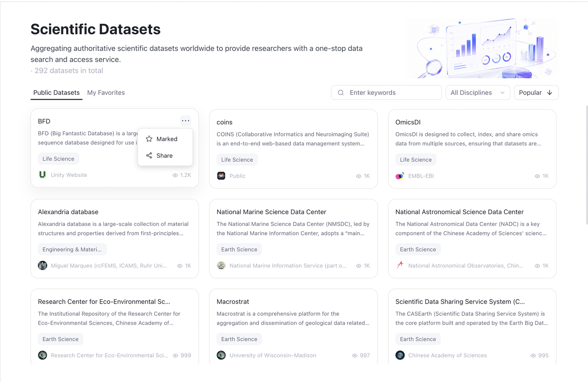The image size is (588, 382).
Task: Click the star icon next to Marked
Action: pos(149,139)
